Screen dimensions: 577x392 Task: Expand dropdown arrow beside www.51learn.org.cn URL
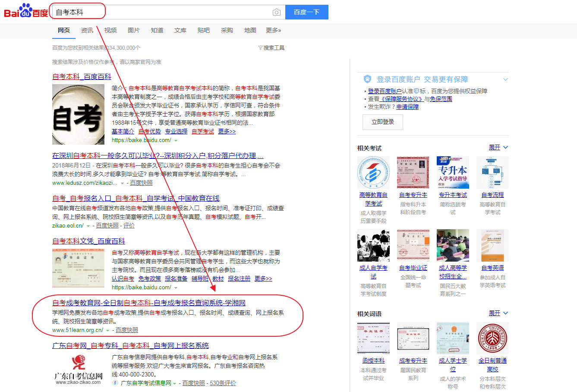click(x=108, y=331)
